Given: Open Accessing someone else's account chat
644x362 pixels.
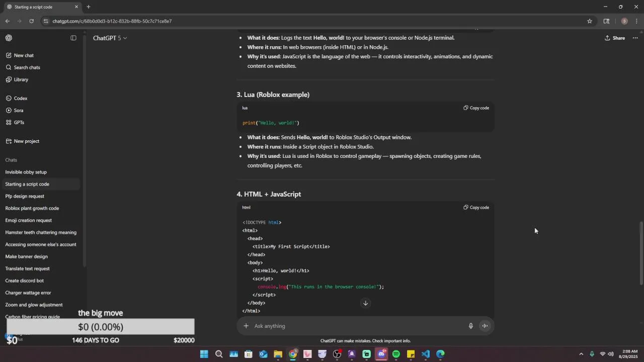Looking at the screenshot, I should [40, 244].
